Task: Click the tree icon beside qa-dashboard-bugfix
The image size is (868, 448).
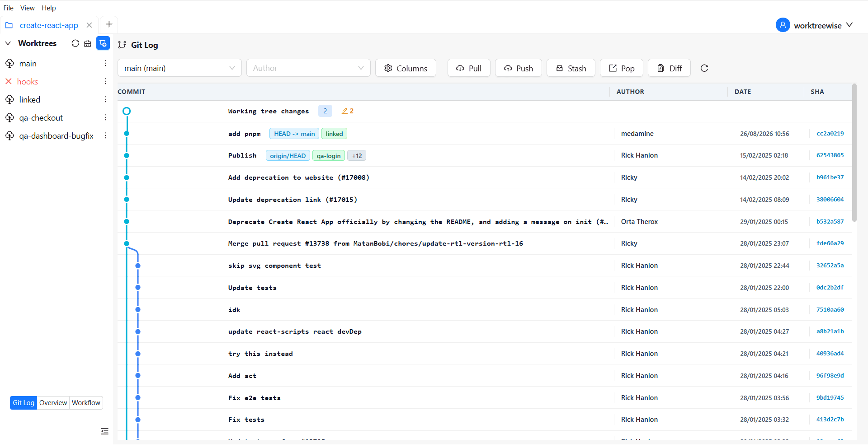Action: pyautogui.click(x=9, y=136)
